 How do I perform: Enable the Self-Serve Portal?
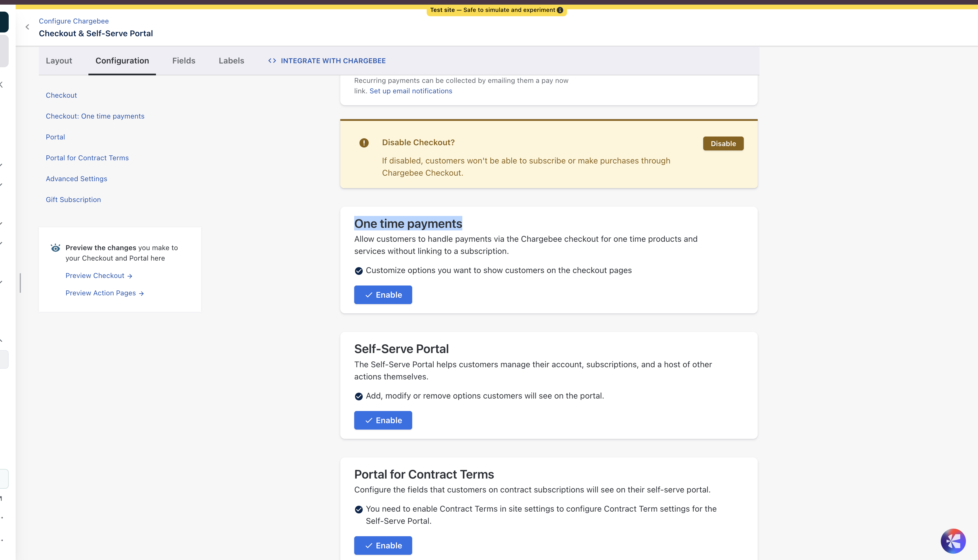tap(383, 420)
